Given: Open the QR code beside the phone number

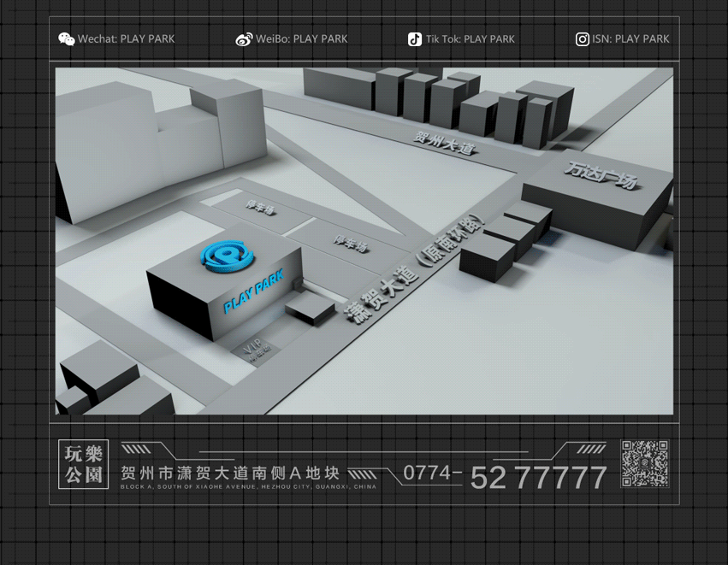Looking at the screenshot, I should 645,463.
